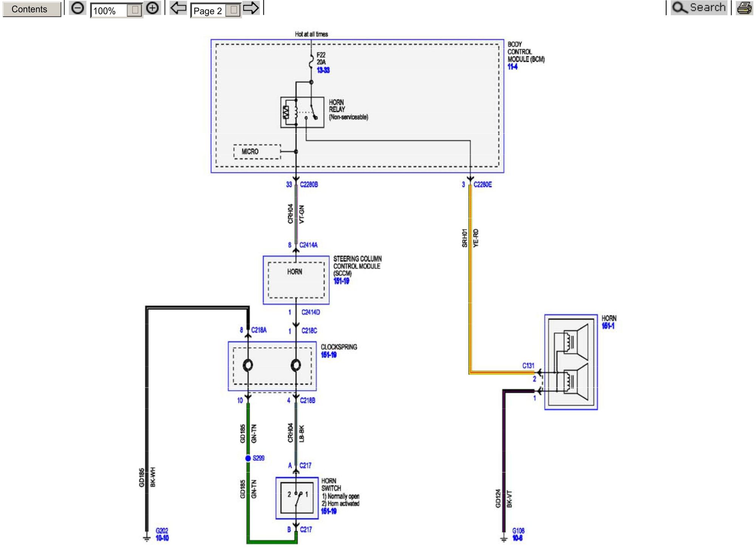
Task: Click the Horn Relay symbol inside BCM
Action: point(302,112)
